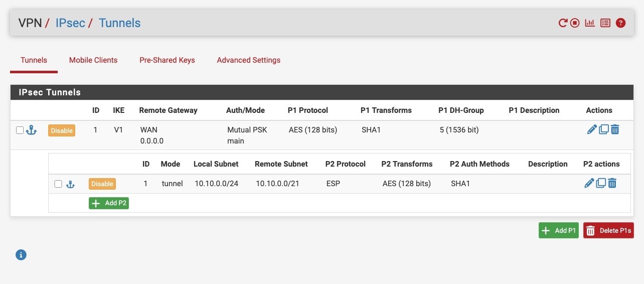Screen dimensions: 644x284
Task: Copy the phase 1 entry
Action: pos(604,129)
